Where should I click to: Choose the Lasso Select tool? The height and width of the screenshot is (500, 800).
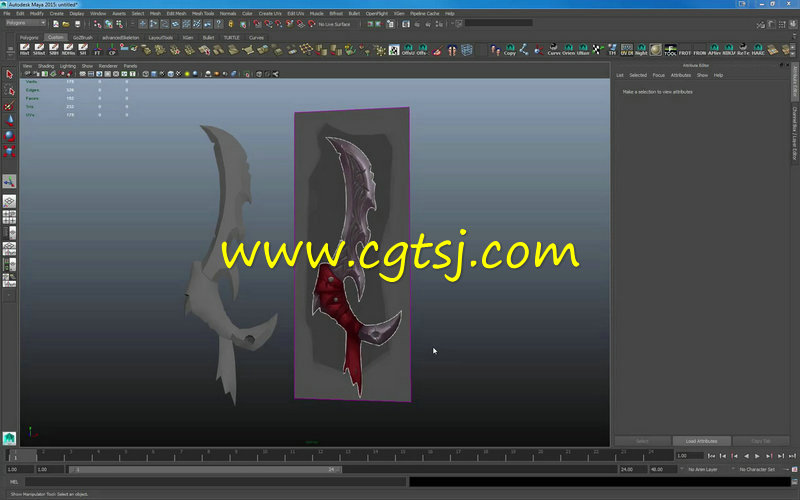pos(9,90)
